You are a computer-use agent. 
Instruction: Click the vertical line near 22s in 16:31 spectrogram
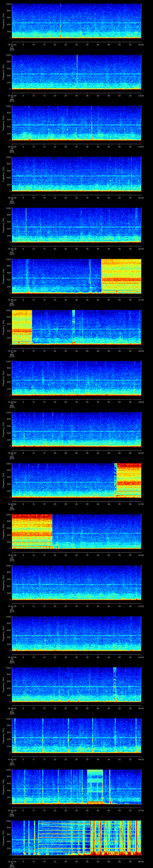pyautogui.click(x=61, y=21)
